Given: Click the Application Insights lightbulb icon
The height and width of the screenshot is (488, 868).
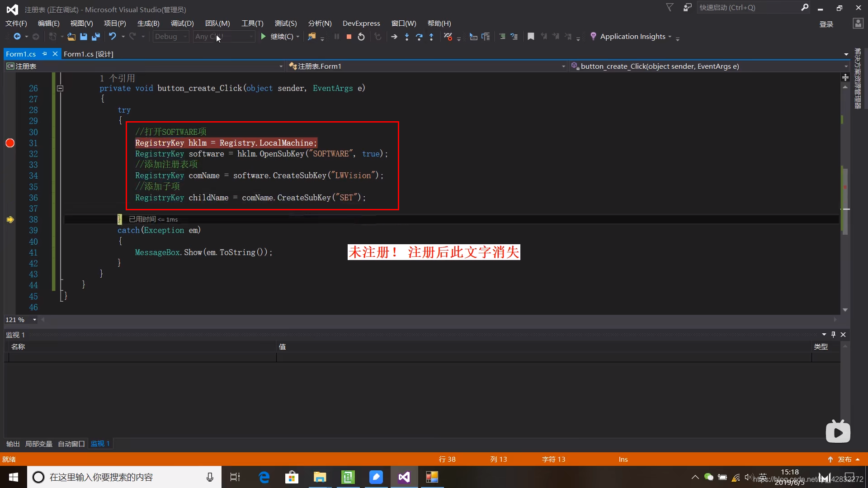Looking at the screenshot, I should click(593, 36).
